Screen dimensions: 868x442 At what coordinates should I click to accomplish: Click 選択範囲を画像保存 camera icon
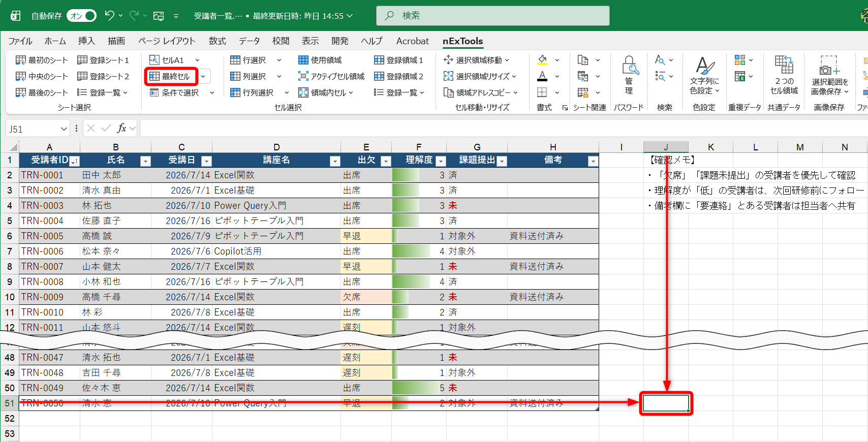(829, 65)
